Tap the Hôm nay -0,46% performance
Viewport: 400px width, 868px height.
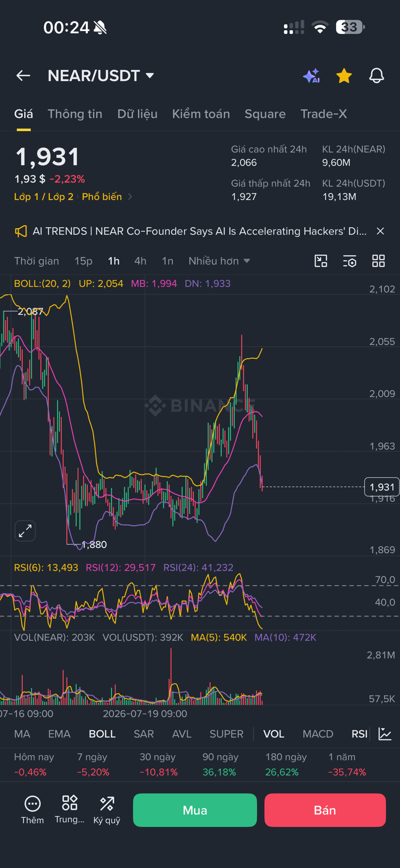click(34, 765)
